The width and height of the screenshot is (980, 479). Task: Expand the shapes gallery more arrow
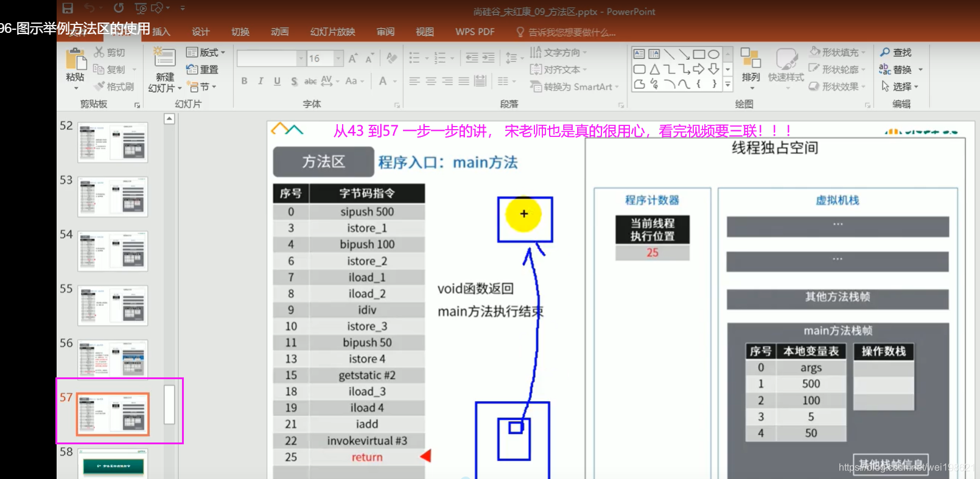(727, 85)
